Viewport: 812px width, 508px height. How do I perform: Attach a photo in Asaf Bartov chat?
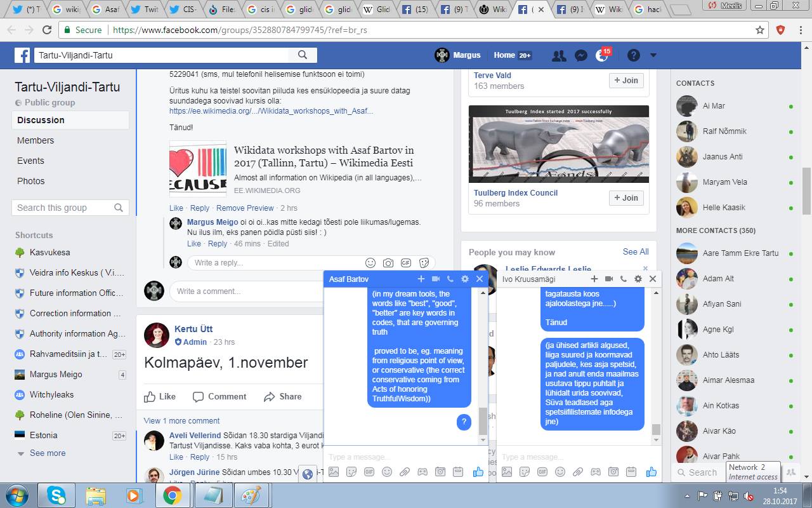pos(333,472)
